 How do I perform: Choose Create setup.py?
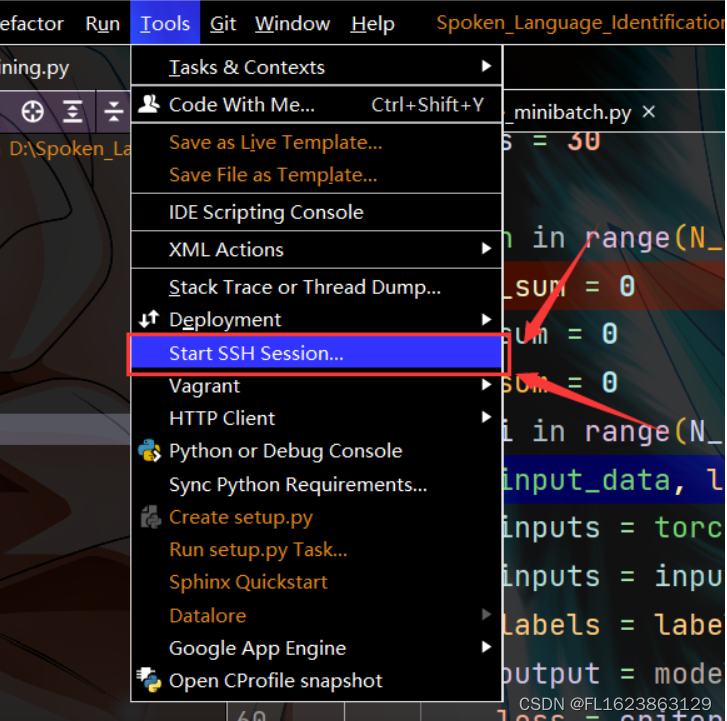click(317, 517)
